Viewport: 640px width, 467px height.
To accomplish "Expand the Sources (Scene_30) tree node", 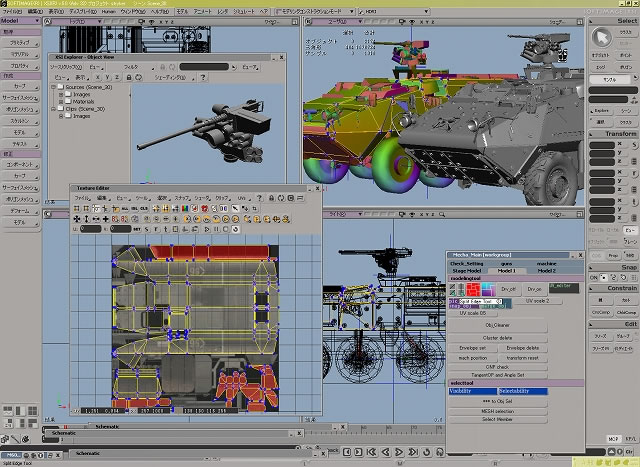I will coord(53,88).
